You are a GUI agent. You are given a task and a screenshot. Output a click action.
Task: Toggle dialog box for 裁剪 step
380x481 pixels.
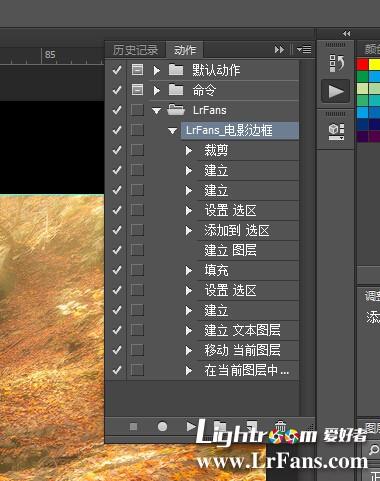[x=137, y=150]
